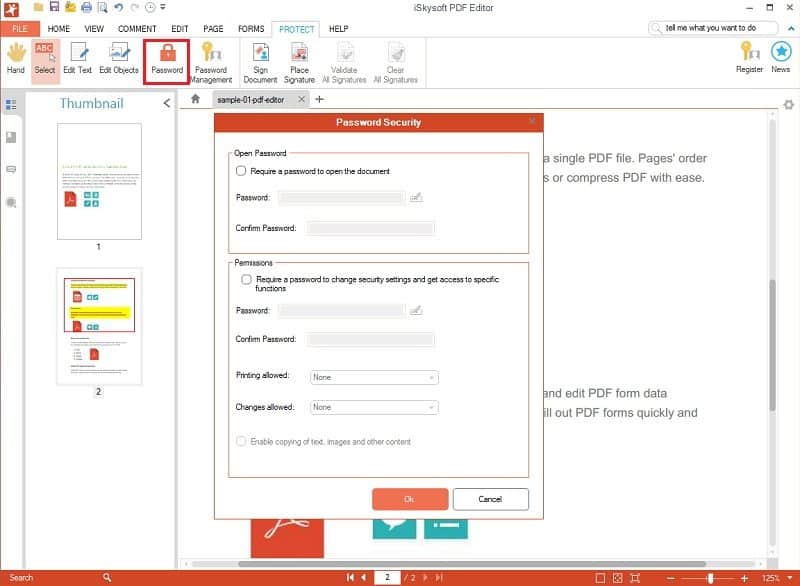The image size is (800, 586).
Task: Run Validate All Signatures
Action: (x=344, y=60)
